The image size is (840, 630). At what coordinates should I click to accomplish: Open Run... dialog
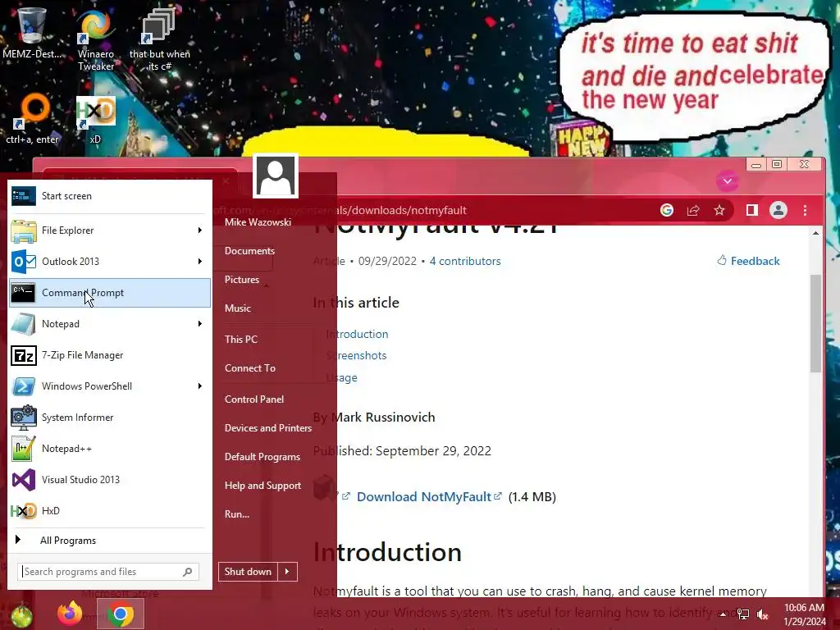coord(237,514)
